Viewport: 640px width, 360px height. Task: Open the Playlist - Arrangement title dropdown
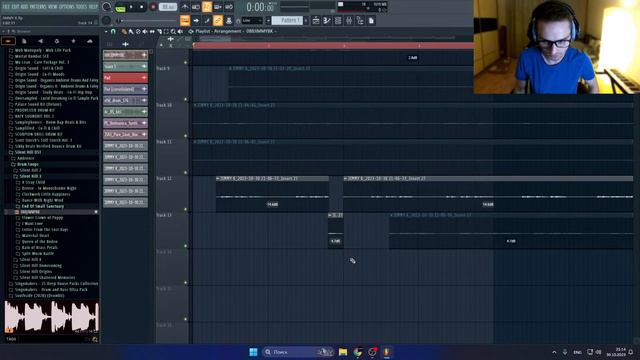point(235,31)
